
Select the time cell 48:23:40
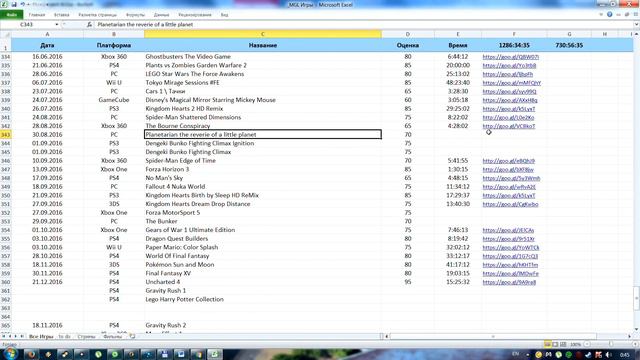458,82
